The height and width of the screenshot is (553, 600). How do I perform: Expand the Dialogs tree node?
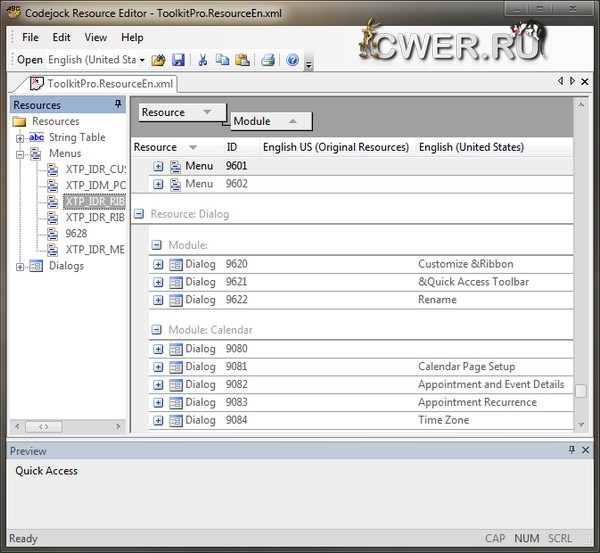pyautogui.click(x=20, y=267)
